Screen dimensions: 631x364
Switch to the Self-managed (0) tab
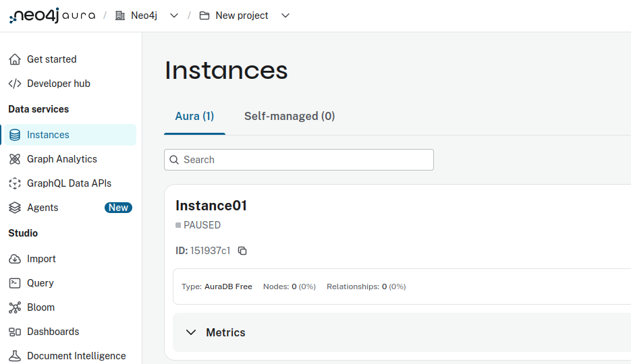coord(290,117)
